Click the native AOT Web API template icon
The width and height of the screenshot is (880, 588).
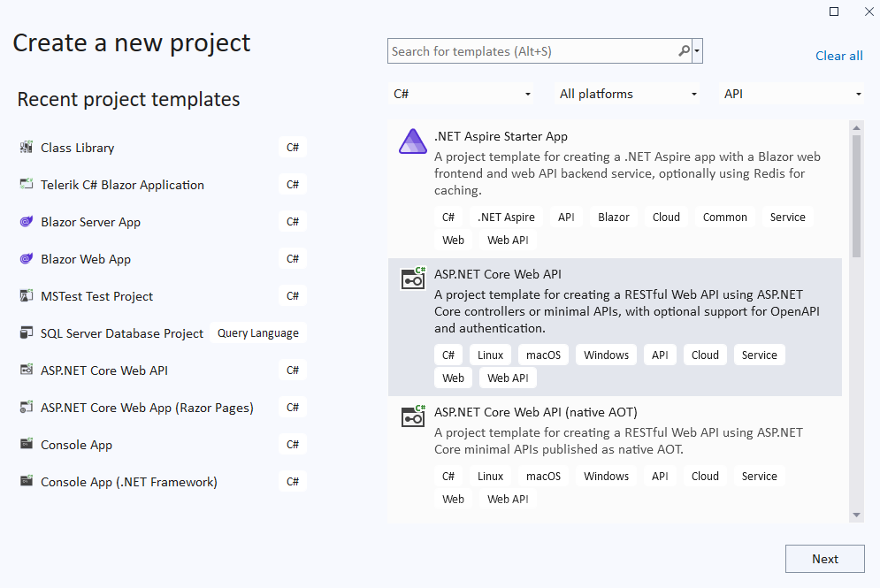413,416
